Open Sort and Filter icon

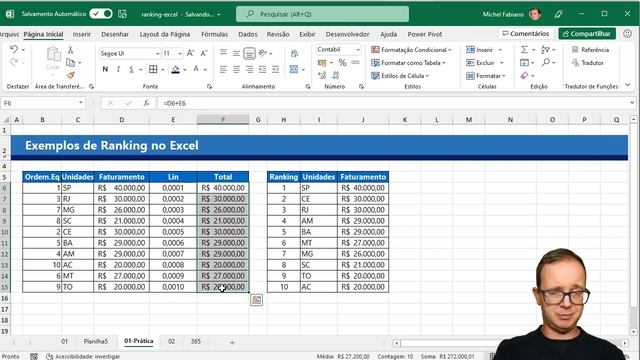[x=545, y=50]
